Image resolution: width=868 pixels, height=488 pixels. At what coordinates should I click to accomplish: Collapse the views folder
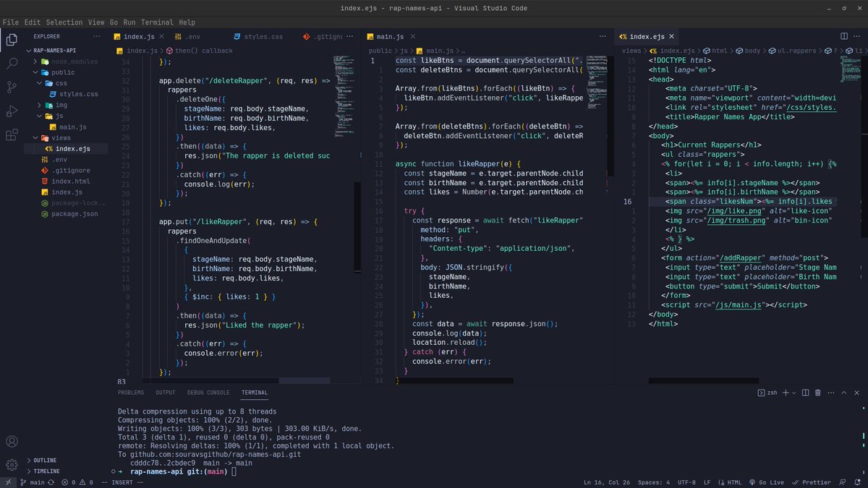pos(68,137)
